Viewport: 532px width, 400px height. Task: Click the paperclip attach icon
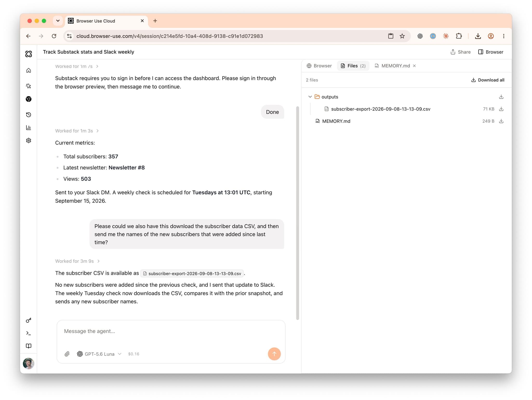(x=67, y=354)
